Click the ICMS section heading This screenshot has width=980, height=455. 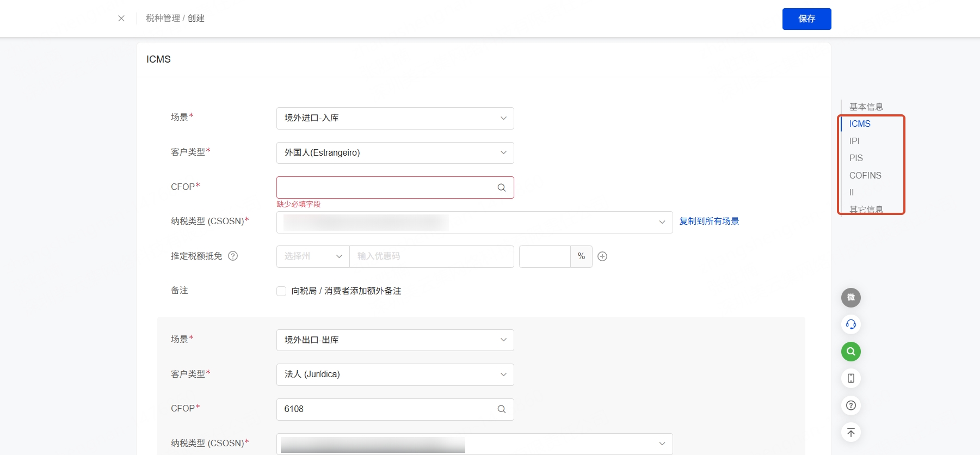click(x=158, y=59)
